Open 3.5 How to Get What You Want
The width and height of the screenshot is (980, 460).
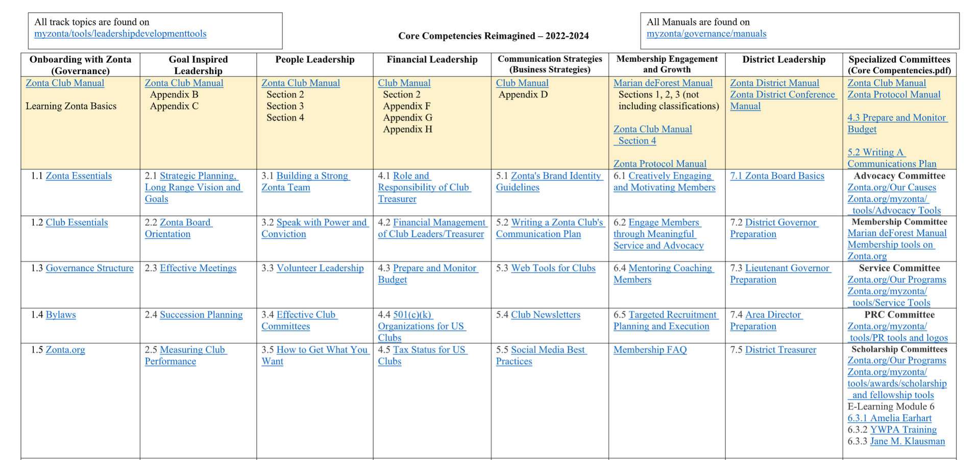click(315, 356)
